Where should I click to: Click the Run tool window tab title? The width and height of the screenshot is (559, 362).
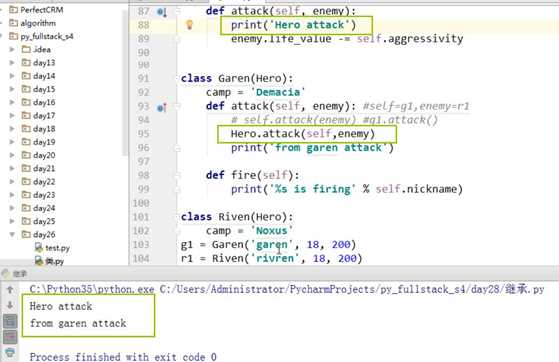(20, 274)
